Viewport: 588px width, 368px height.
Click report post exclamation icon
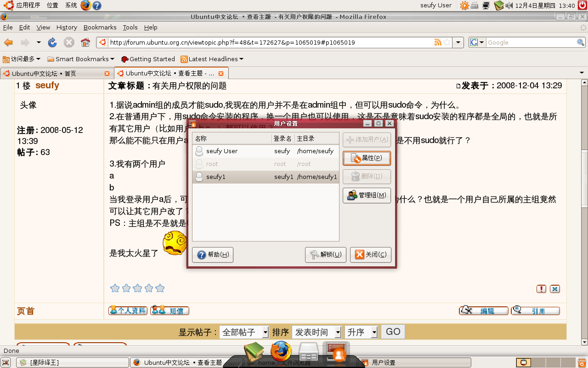pos(542,289)
